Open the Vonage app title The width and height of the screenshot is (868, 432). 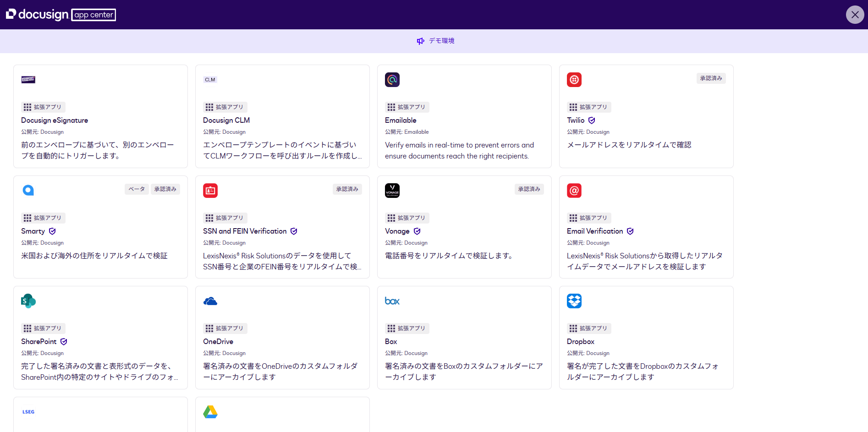397,231
